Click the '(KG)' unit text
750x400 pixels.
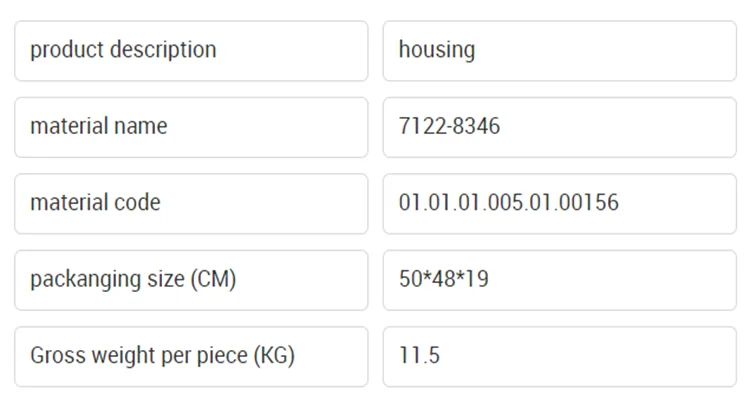[x=273, y=356]
